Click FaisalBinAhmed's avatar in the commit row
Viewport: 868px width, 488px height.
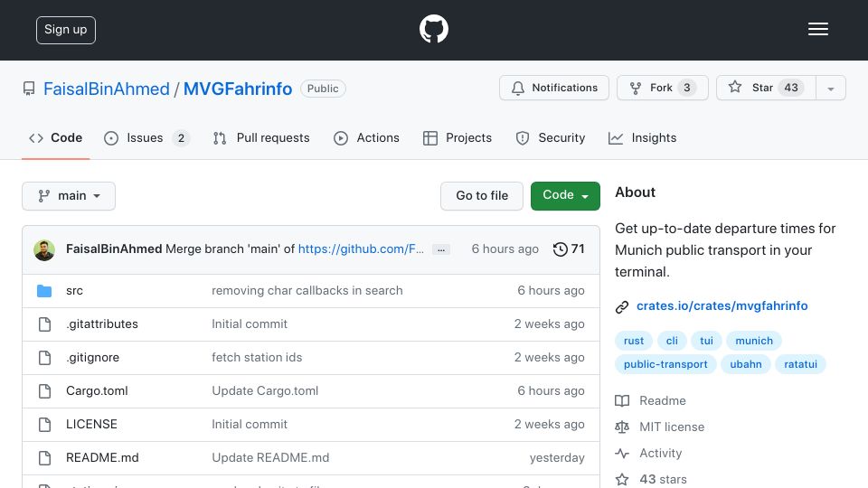click(44, 250)
